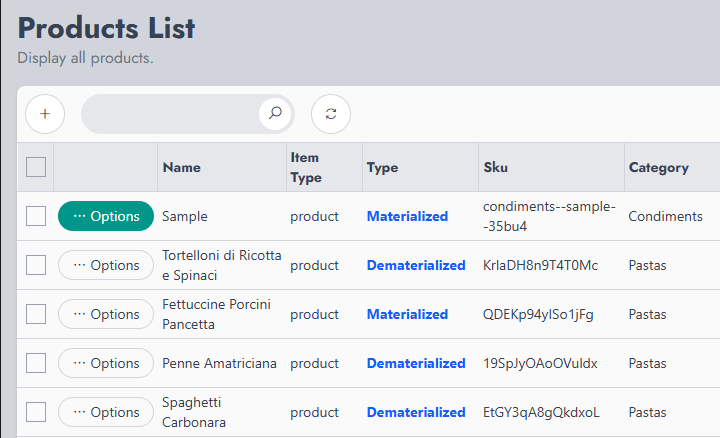This screenshot has height=438, width=720.
Task: Check the Sample product row checkbox
Action: (36, 216)
